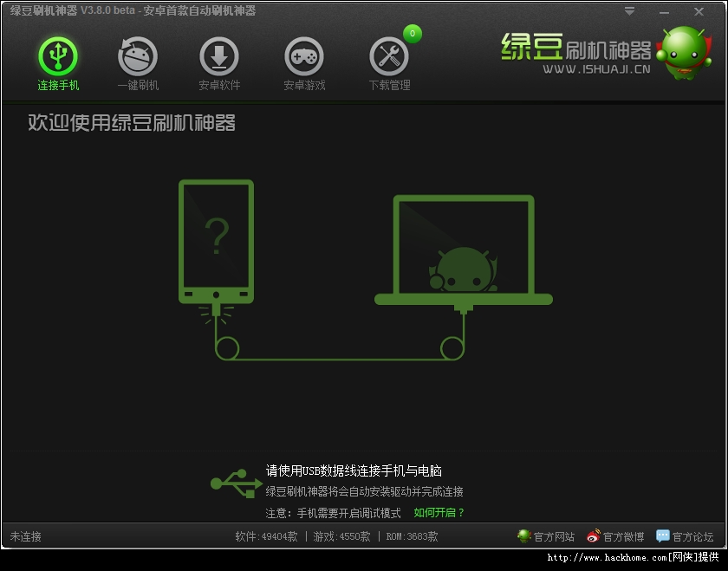Open the 官方网站 link
The width and height of the screenshot is (728, 571).
pyautogui.click(x=554, y=537)
